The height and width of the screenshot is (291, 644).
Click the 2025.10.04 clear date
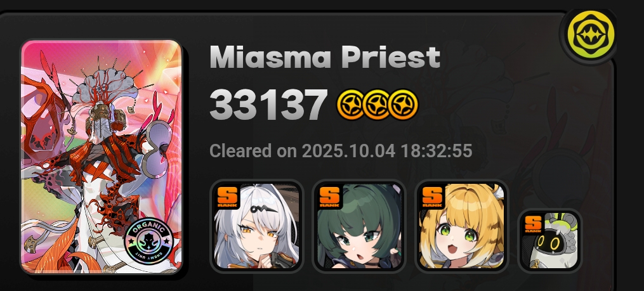click(349, 151)
